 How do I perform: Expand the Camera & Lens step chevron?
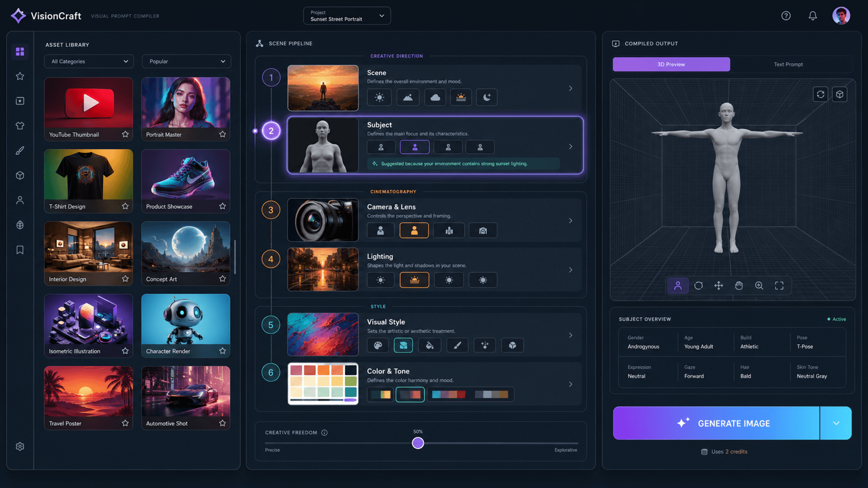(x=570, y=220)
